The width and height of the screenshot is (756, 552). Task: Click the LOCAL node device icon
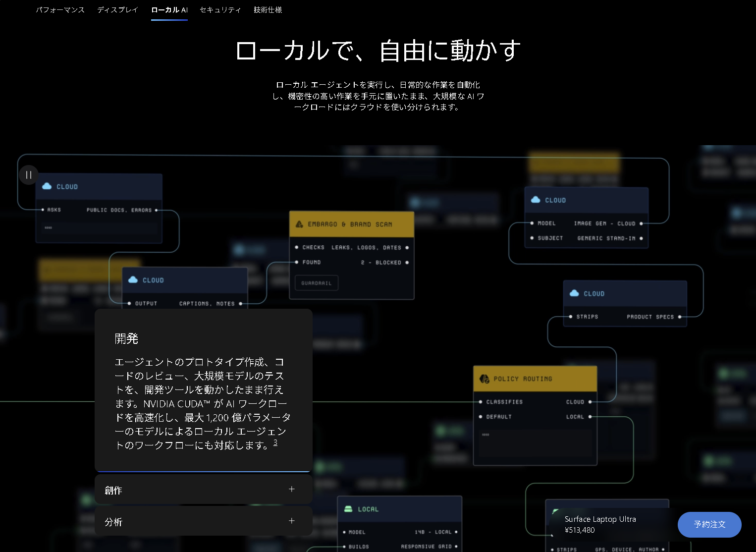(348, 509)
